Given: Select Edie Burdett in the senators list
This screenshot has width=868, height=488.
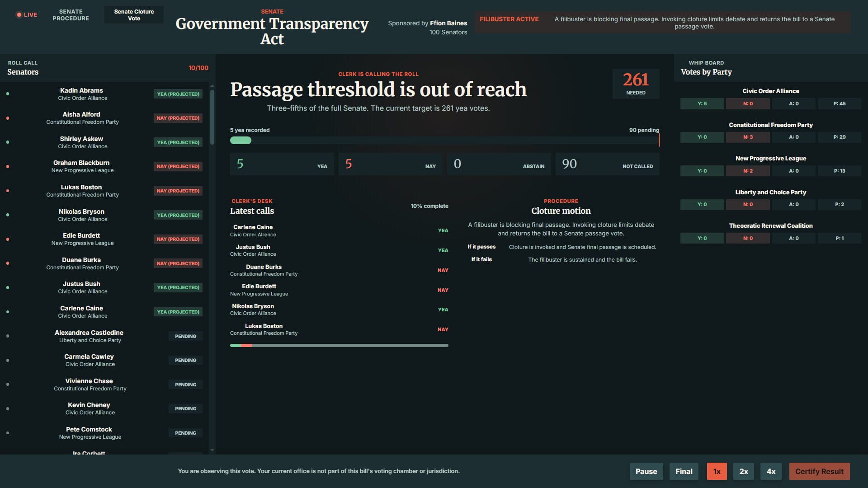Looking at the screenshot, I should [104, 239].
